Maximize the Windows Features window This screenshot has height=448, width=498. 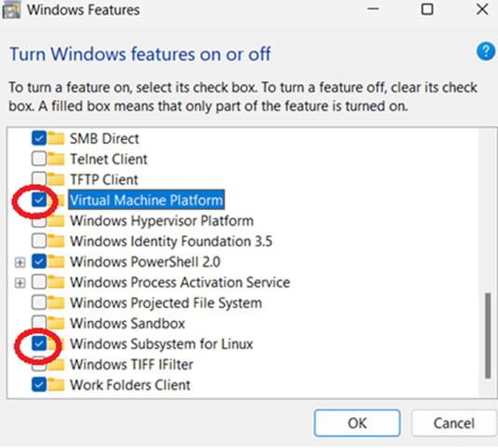point(427,9)
